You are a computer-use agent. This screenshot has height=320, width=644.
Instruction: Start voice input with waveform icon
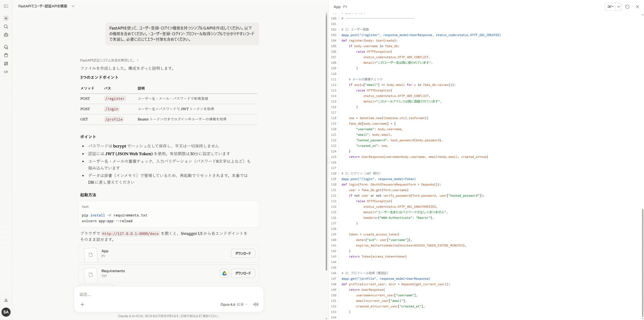click(x=256, y=304)
